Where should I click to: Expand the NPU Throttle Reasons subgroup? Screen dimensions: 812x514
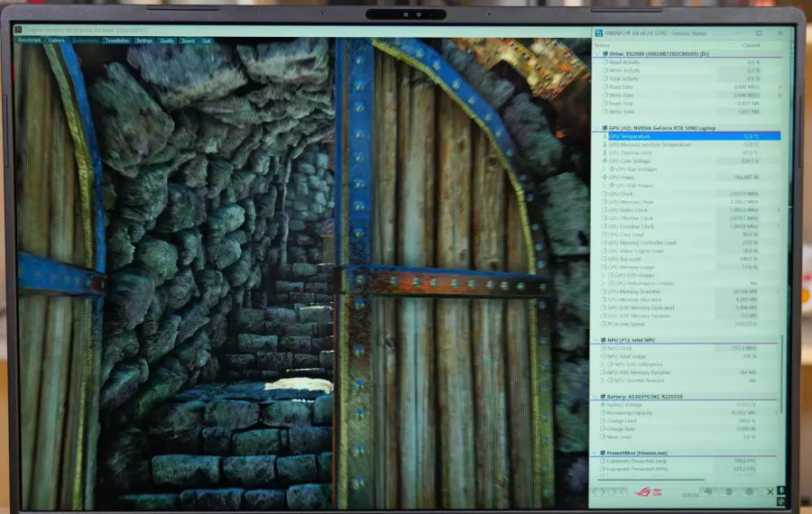click(604, 381)
